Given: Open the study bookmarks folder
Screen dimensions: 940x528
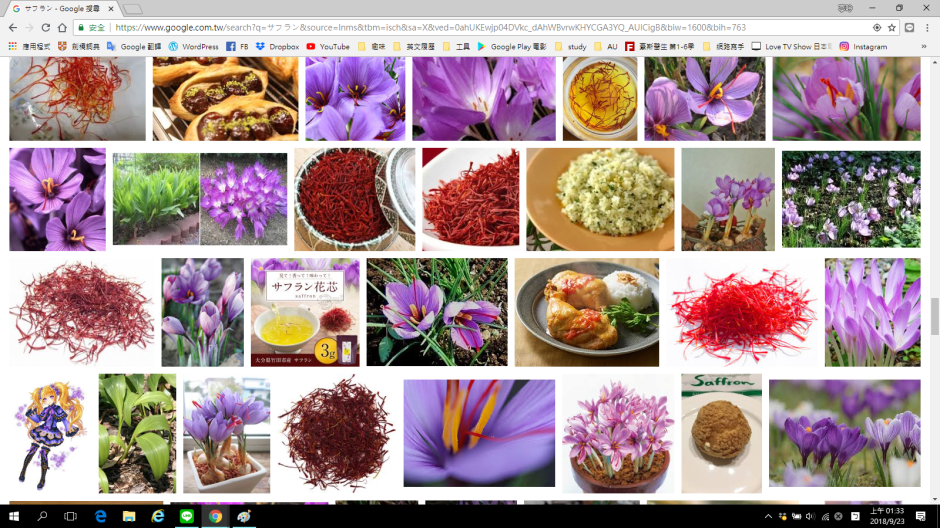Looking at the screenshot, I should tap(571, 46).
